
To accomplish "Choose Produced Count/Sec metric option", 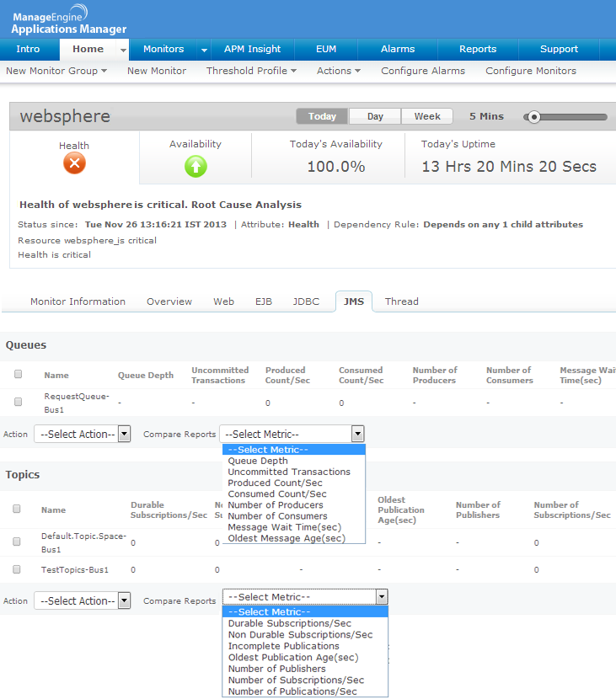I will pyautogui.click(x=294, y=483).
